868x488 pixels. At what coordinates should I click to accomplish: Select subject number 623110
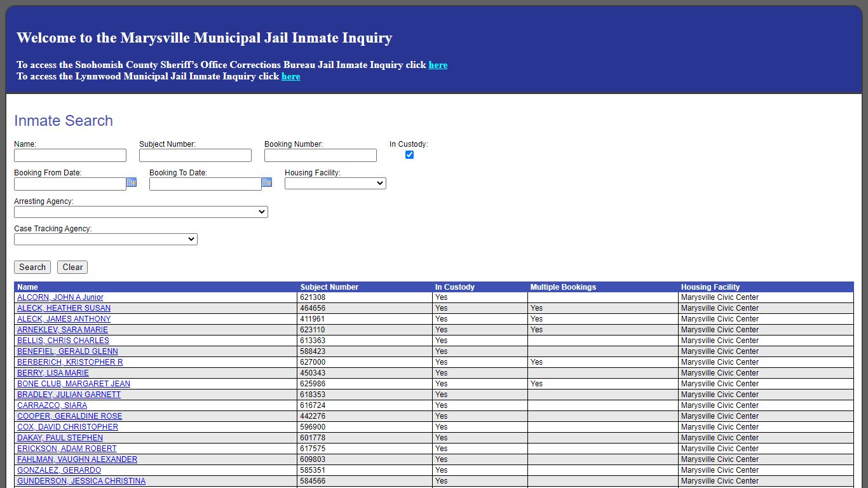coord(313,330)
